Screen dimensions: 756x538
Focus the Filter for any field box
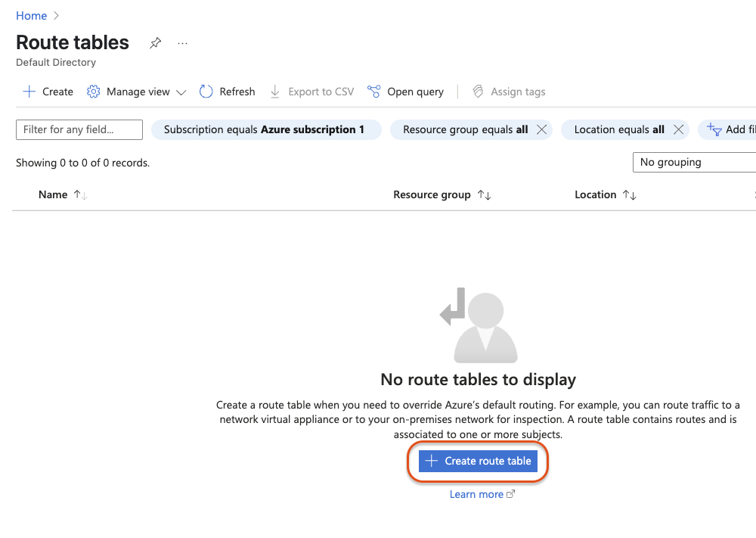[x=79, y=130]
